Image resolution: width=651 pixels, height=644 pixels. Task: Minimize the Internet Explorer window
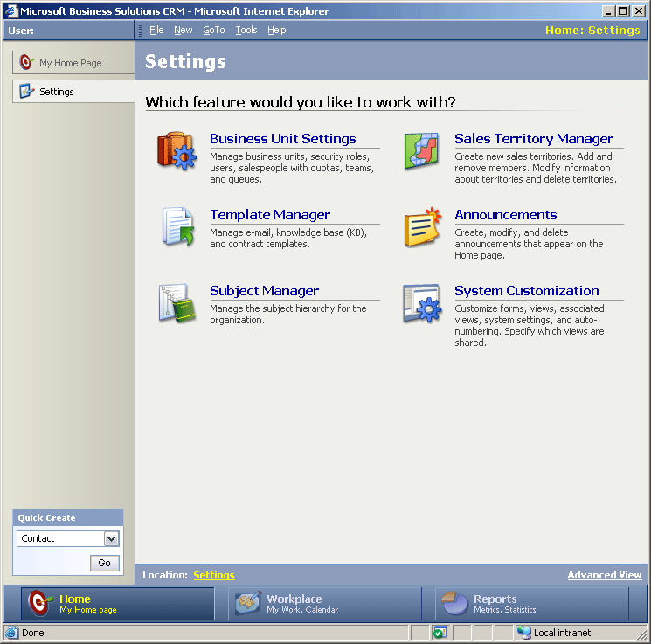(x=609, y=11)
